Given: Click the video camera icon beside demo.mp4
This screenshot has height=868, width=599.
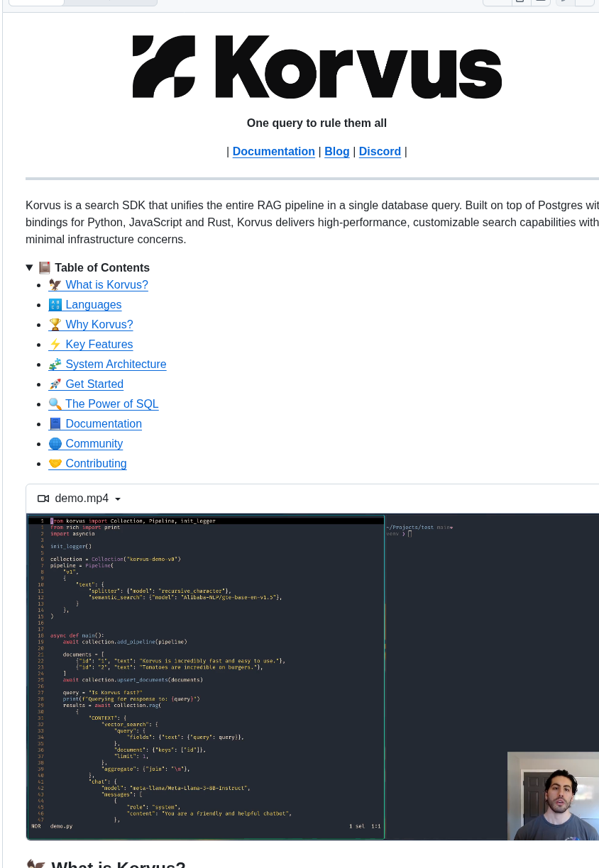Looking at the screenshot, I should 43,498.
